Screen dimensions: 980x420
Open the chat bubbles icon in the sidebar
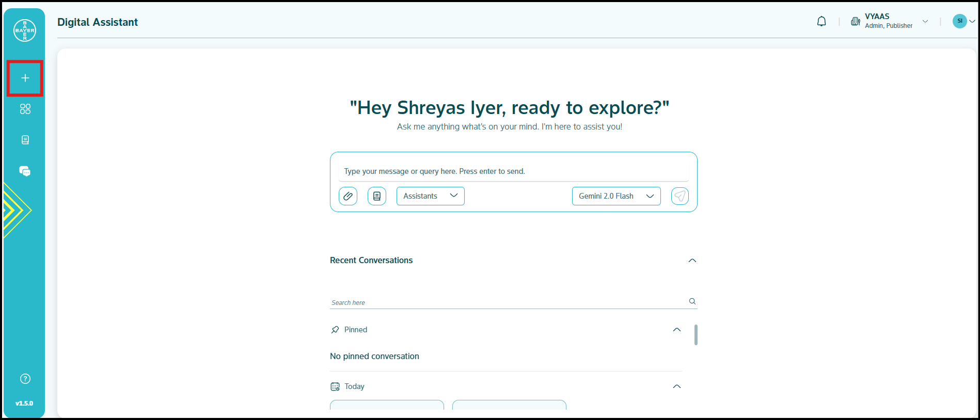point(25,171)
